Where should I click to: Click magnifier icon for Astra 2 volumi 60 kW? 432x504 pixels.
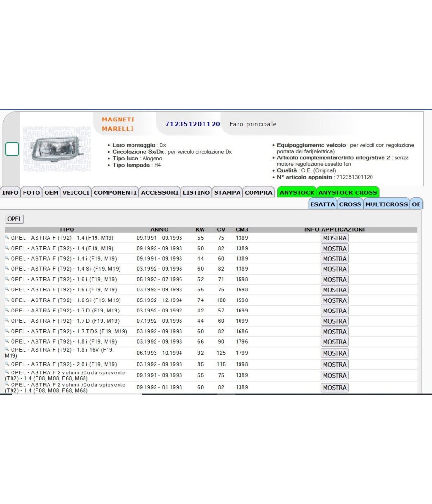click(x=7, y=384)
